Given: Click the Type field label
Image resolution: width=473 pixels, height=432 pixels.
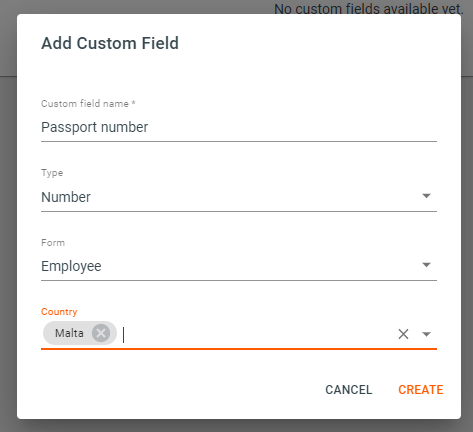Looking at the screenshot, I should [x=52, y=173].
